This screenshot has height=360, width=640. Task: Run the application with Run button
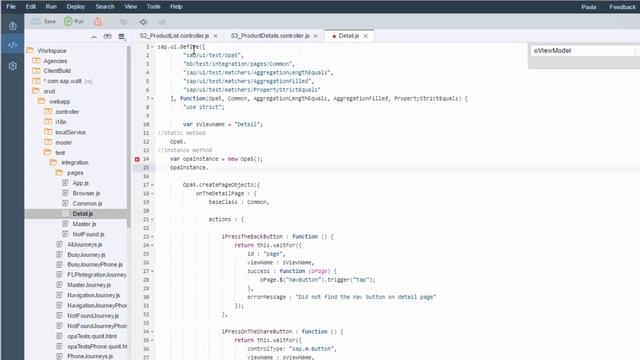coord(74,22)
